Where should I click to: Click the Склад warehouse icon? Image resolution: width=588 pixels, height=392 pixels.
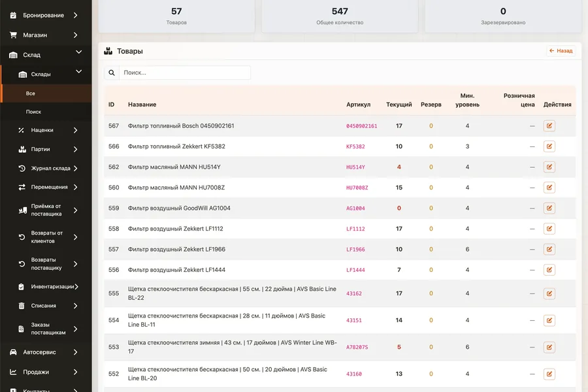click(x=13, y=55)
